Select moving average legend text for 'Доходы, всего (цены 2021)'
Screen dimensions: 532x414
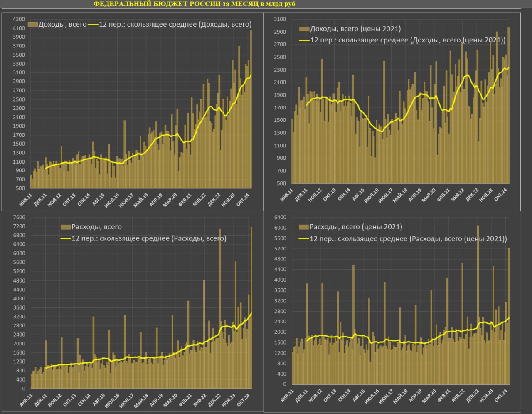[408, 40]
